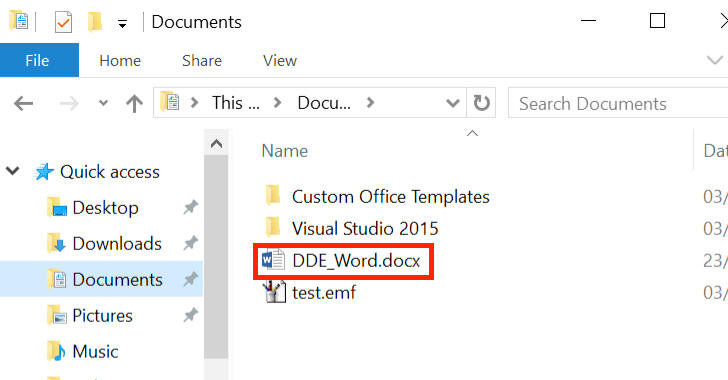The height and width of the screenshot is (380, 728).
Task: Go up one folder level
Action: click(x=134, y=103)
